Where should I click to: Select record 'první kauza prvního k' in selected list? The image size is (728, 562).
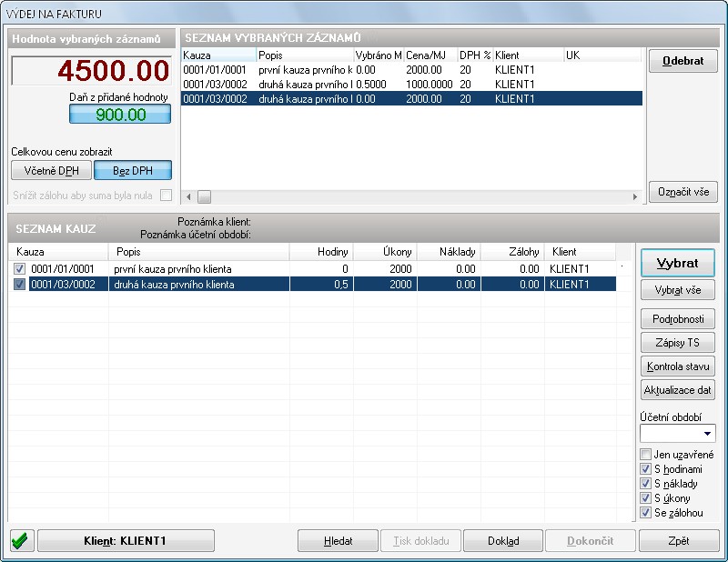point(411,70)
